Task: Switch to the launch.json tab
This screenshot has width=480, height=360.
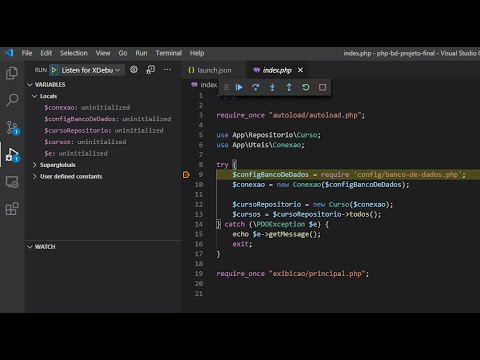Action: click(x=213, y=70)
